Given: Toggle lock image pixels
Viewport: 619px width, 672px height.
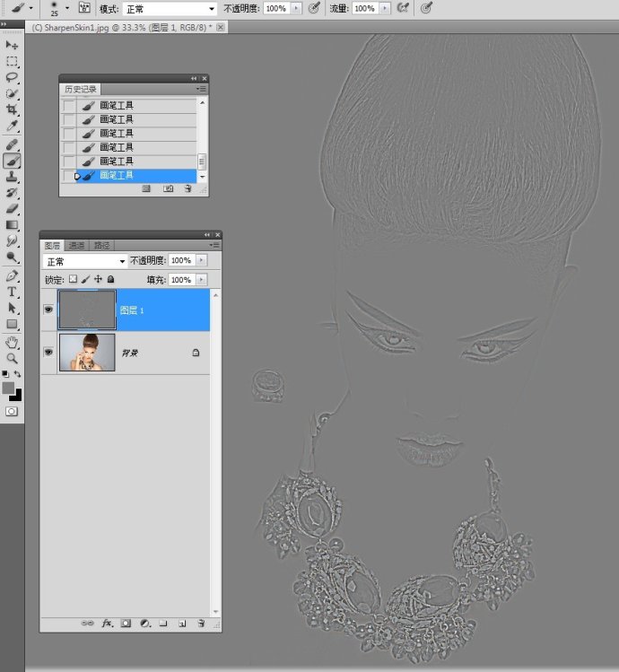Looking at the screenshot, I should point(86,279).
